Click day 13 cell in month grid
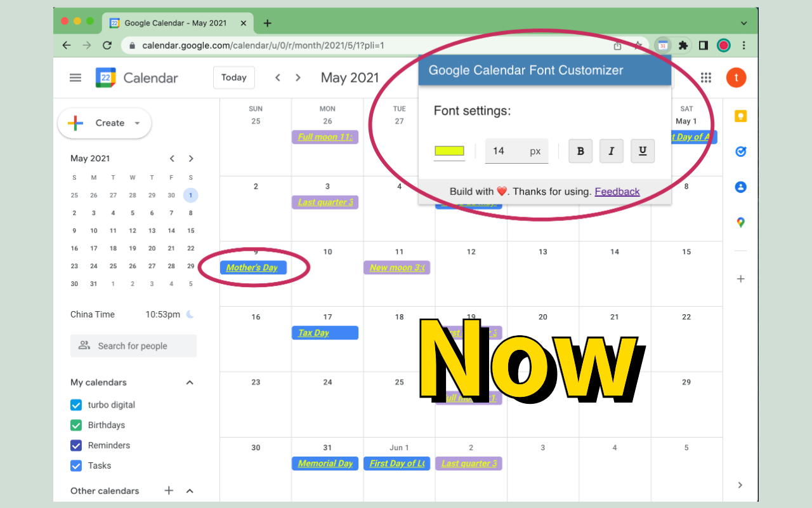Viewport: 812px width, 508px height. click(543, 274)
